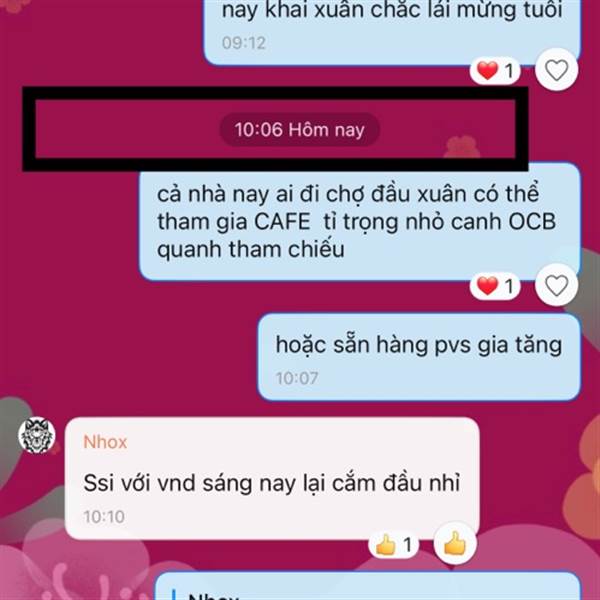This screenshot has width=600, height=600.
Task: Tap the 09:12 time on the top message
Action: [244, 42]
